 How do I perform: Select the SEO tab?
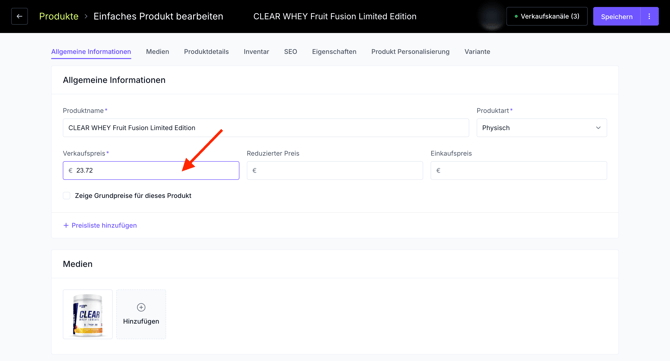(290, 52)
